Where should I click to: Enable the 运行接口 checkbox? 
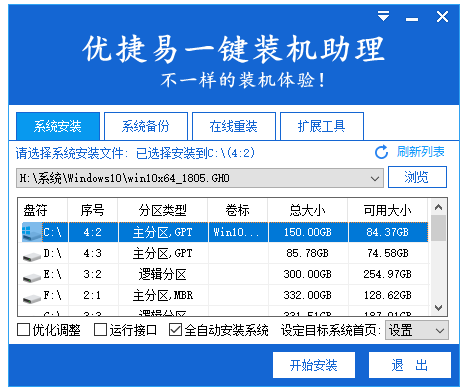tap(100, 330)
